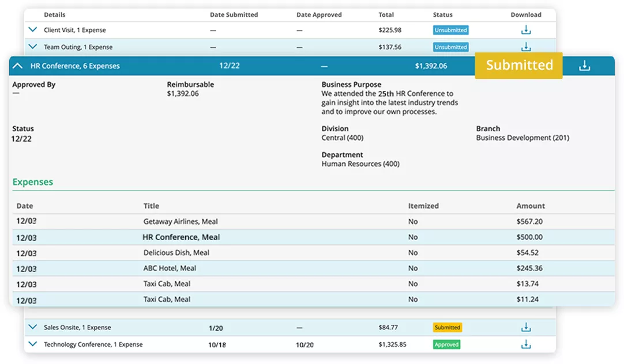The image size is (624, 364).
Task: Download the HR Conference expense report
Action: (584, 66)
